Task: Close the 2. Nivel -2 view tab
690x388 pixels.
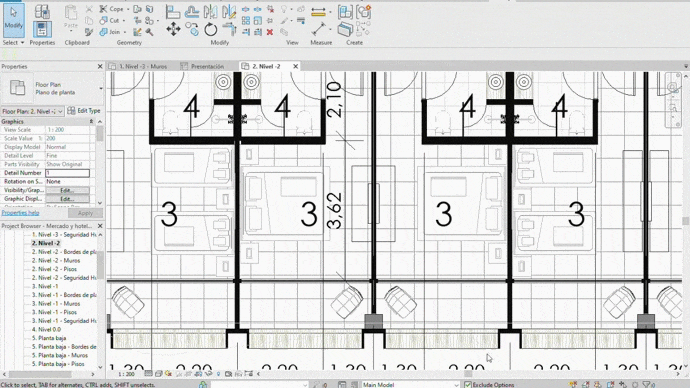Action: pos(296,66)
